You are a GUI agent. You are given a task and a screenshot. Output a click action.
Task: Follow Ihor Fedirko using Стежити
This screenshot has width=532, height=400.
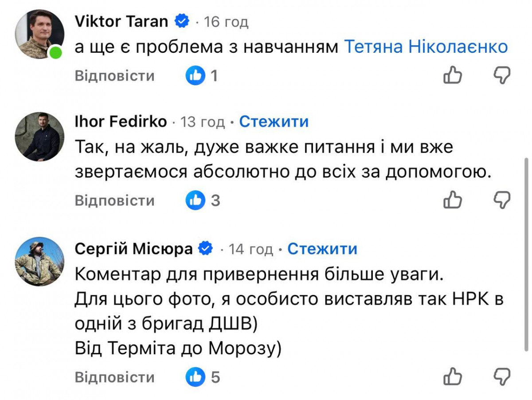[x=274, y=122]
